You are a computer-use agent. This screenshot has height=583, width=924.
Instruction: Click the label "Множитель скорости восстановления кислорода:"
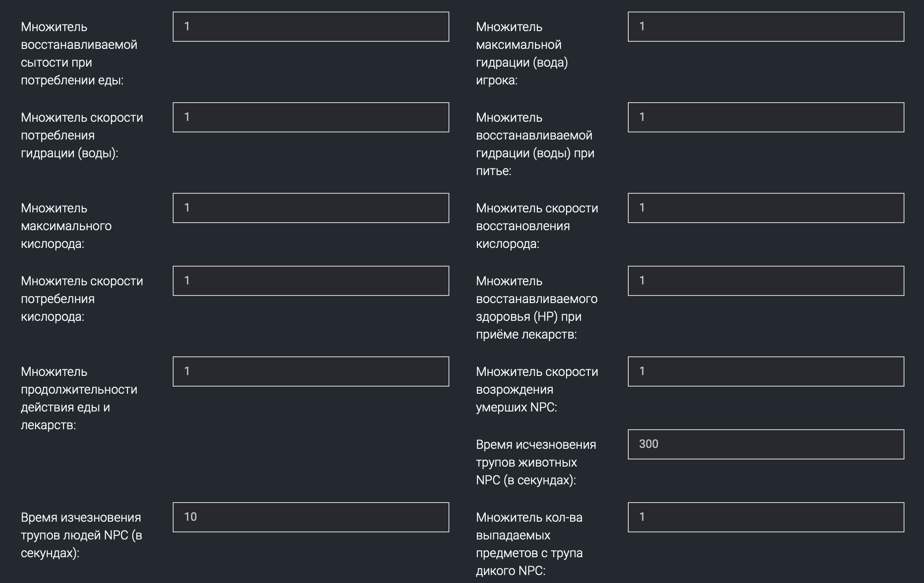coord(536,226)
